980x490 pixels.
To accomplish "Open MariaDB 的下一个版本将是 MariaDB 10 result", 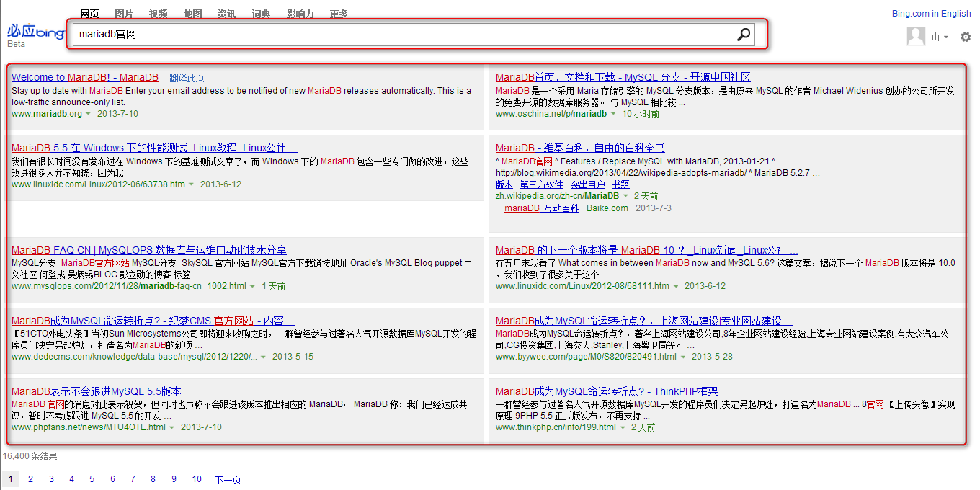I will [647, 250].
